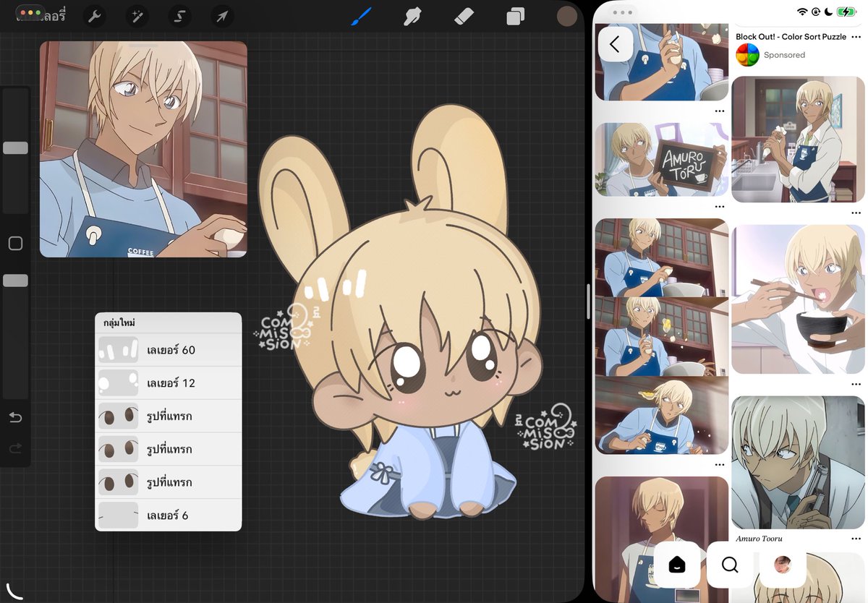Tap the brush opacity slider handle
Screen dimensions: 868x603
(x=15, y=281)
